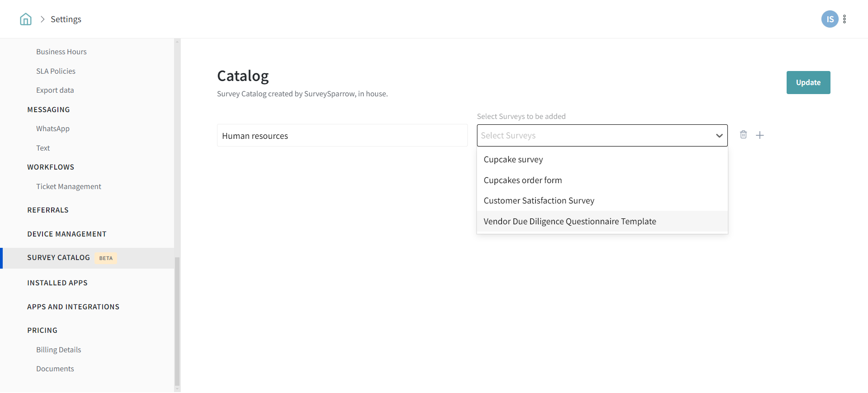Choose Cupcake survey from the list
The height and width of the screenshot is (393, 868).
513,160
